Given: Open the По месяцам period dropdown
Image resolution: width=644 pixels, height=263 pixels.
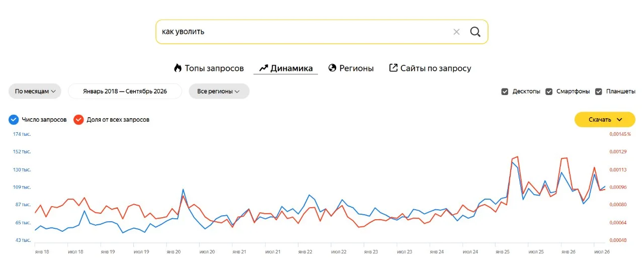Looking at the screenshot, I should (35, 91).
